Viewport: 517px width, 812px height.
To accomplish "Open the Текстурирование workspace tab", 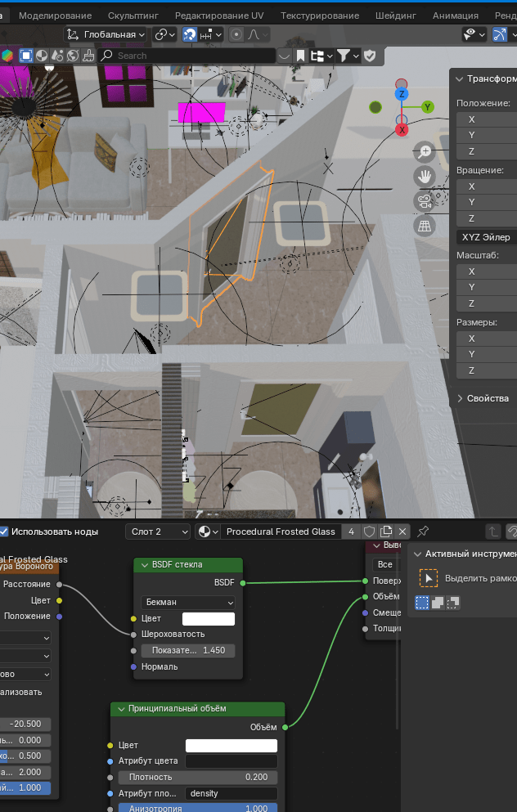I will pos(320,16).
